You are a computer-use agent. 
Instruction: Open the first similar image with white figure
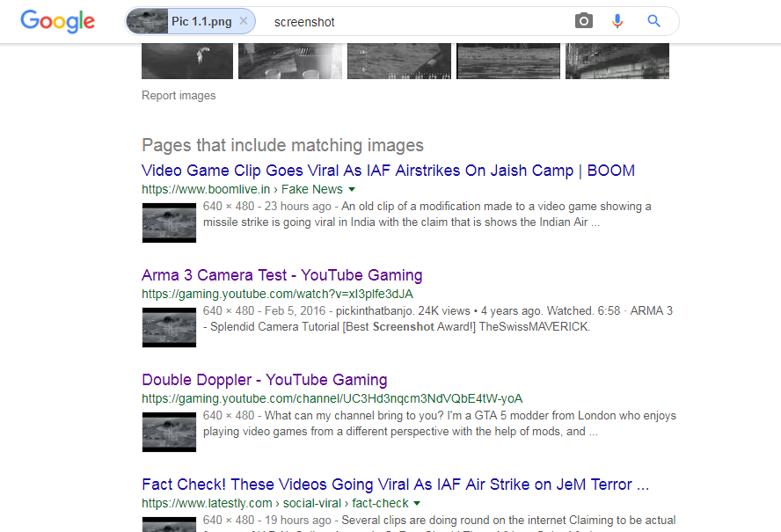(x=187, y=61)
